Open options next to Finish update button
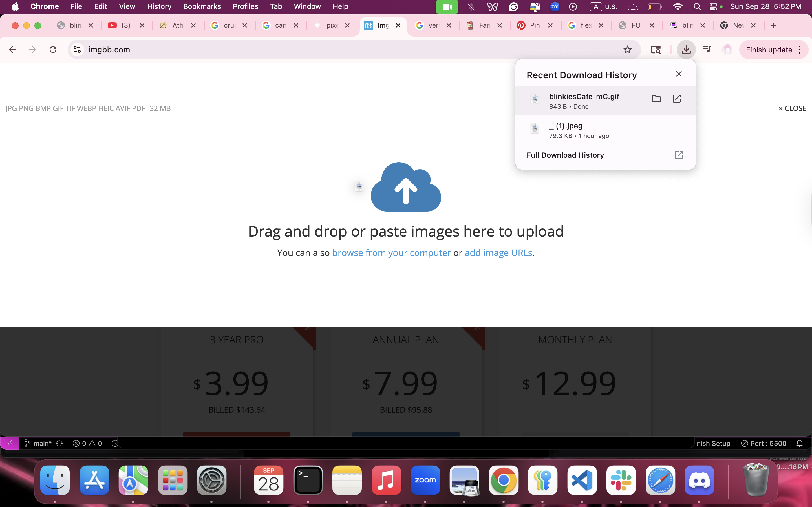Viewport: 812px width, 507px height. tap(800, 49)
